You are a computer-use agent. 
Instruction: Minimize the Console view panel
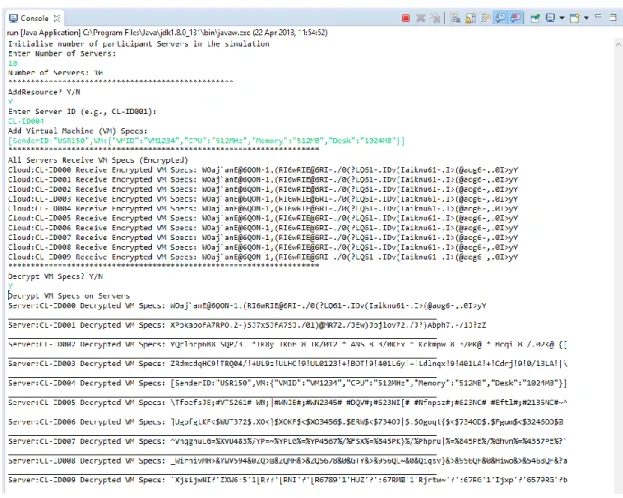pyautogui.click(x=598, y=16)
